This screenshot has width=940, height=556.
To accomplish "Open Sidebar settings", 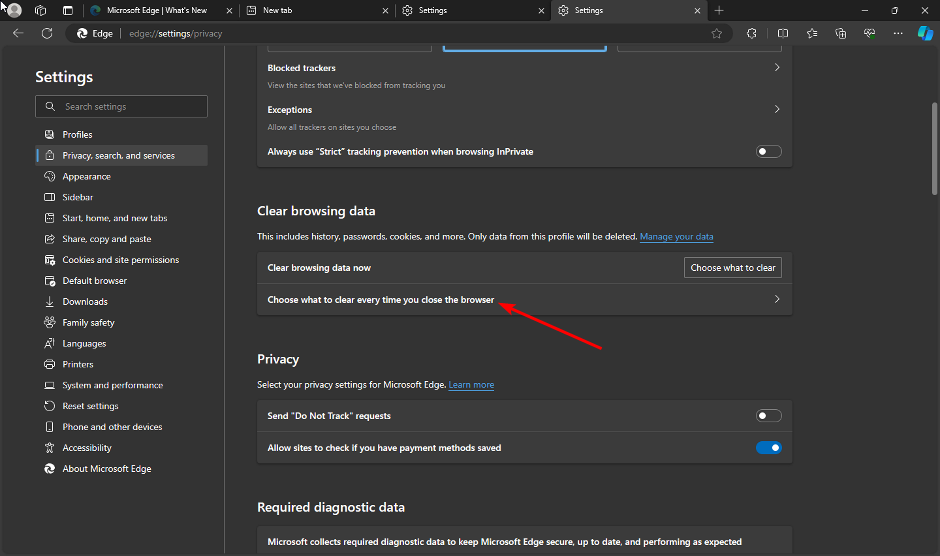I will pos(122,197).
